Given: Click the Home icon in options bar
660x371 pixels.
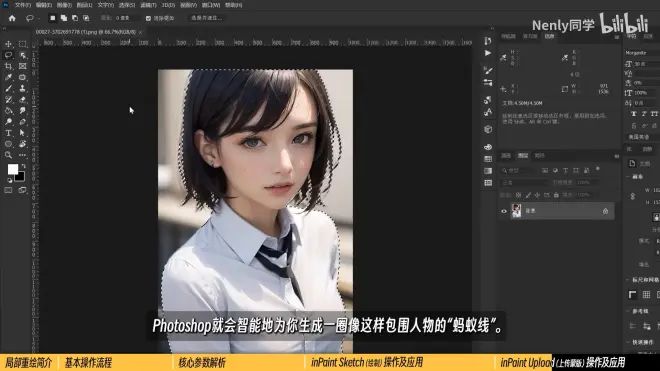Looking at the screenshot, I should (x=12, y=18).
